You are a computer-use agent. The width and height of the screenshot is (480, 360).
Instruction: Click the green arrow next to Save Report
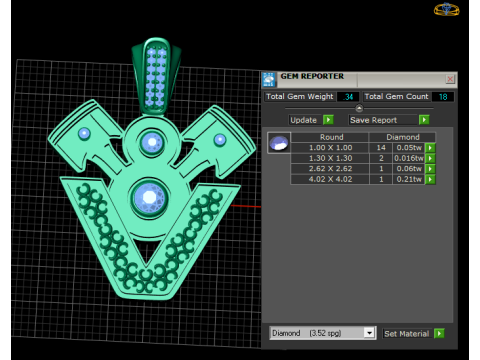tap(424, 120)
